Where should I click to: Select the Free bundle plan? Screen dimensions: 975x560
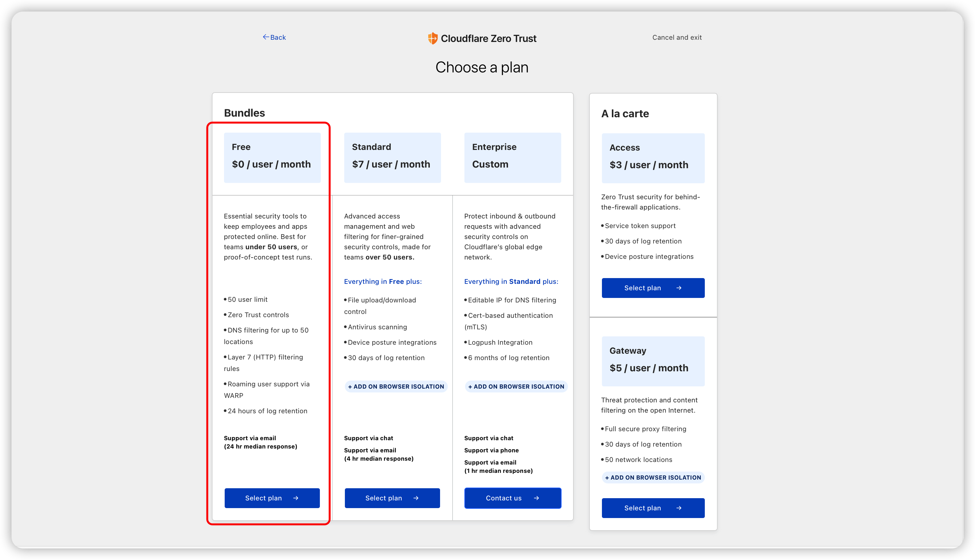272,498
